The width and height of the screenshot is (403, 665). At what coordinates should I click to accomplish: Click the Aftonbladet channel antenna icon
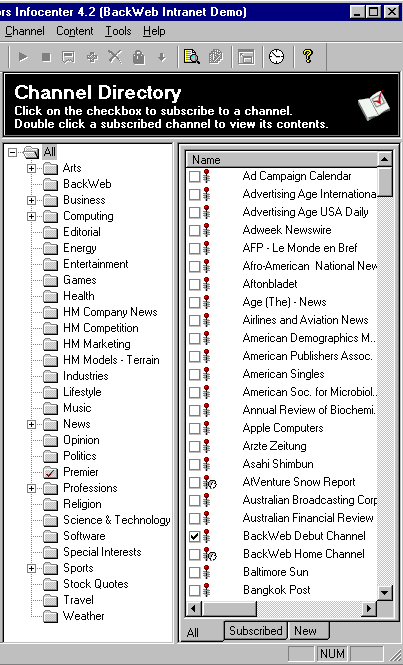click(x=207, y=284)
